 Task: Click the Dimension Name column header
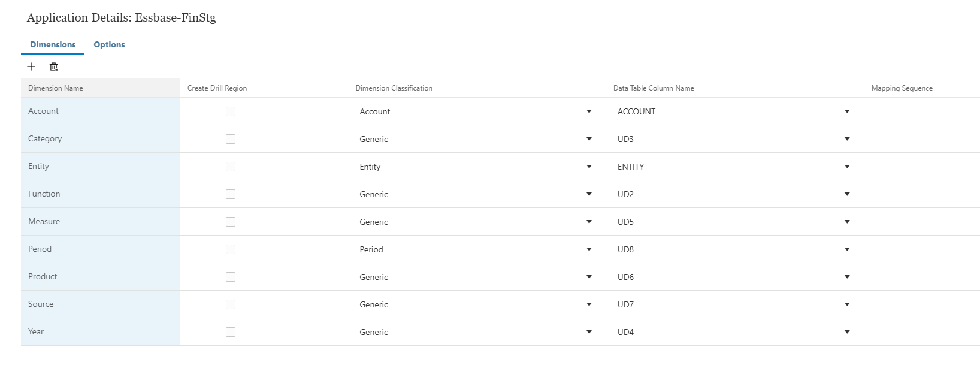click(56, 88)
